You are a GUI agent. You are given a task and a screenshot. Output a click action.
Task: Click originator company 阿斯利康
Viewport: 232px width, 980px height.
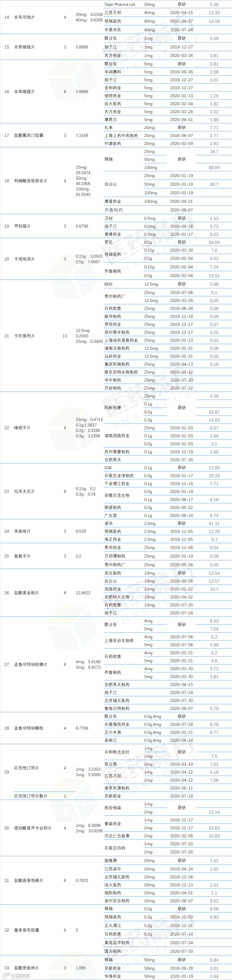pos(113,408)
